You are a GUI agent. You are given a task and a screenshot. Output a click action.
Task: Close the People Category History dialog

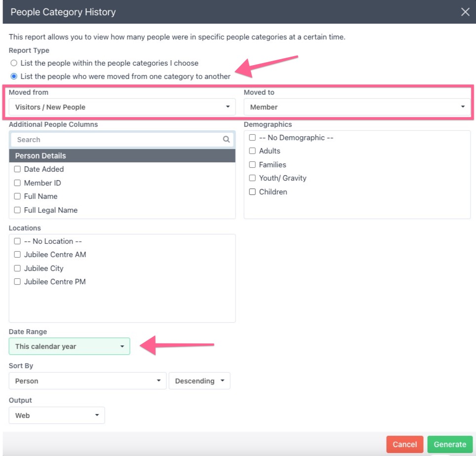[465, 12]
